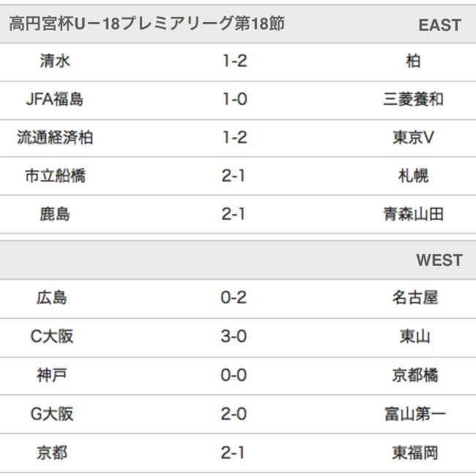Select the WEST section header

click(x=439, y=261)
